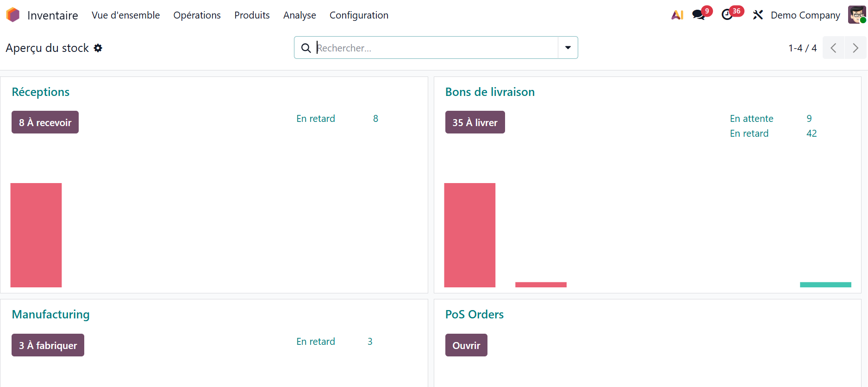
Task: Click the late count 8 in Réceptions
Action: click(x=375, y=119)
